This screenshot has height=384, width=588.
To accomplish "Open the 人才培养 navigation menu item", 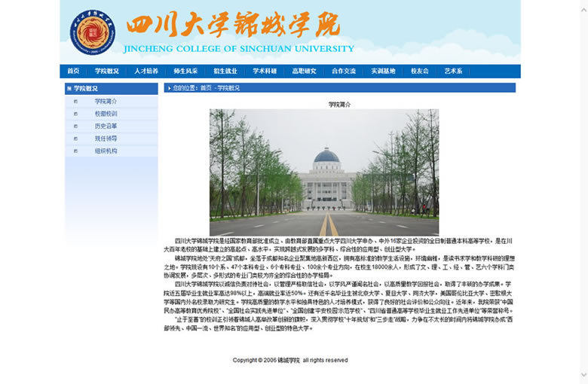I will (x=146, y=72).
